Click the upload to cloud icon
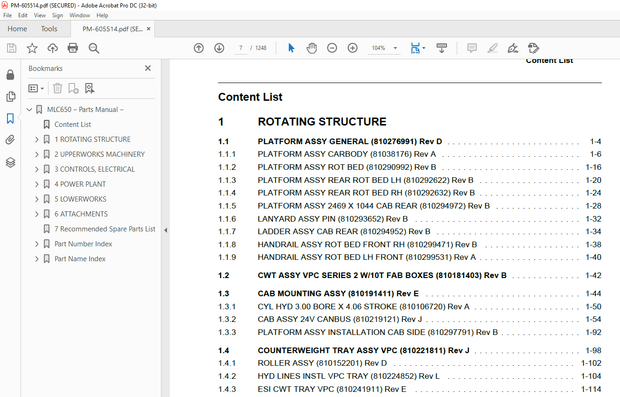The image size is (620, 397). 52,48
